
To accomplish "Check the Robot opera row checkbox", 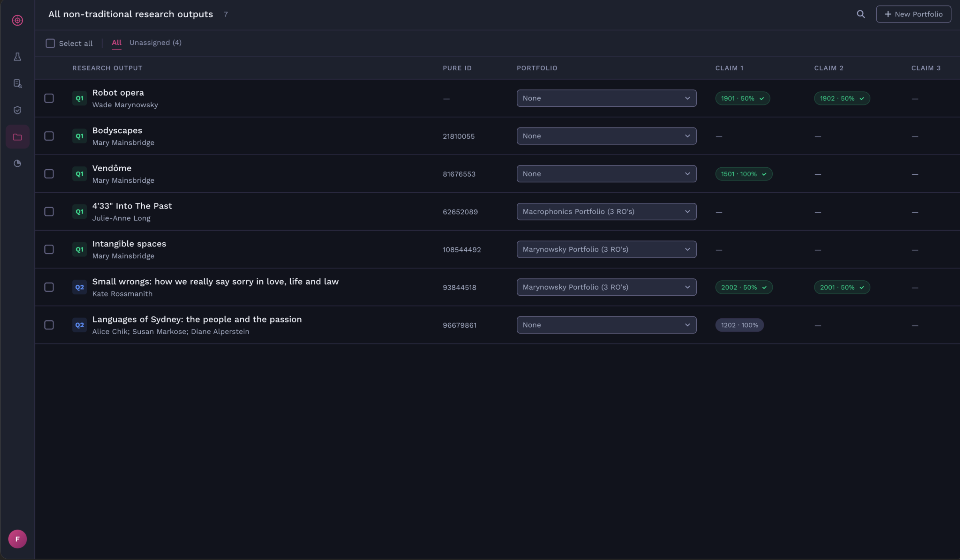I will pyautogui.click(x=49, y=98).
